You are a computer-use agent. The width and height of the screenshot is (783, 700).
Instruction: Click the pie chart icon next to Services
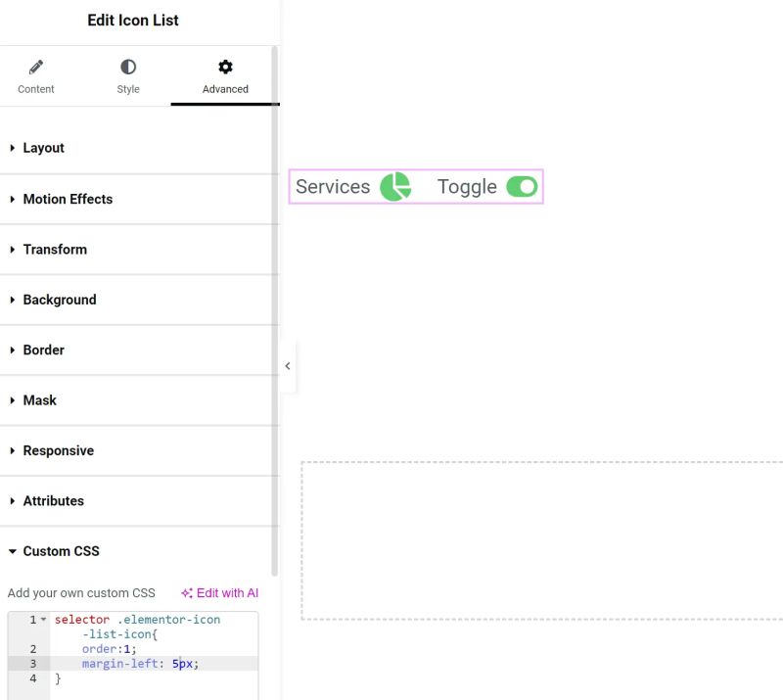395,186
